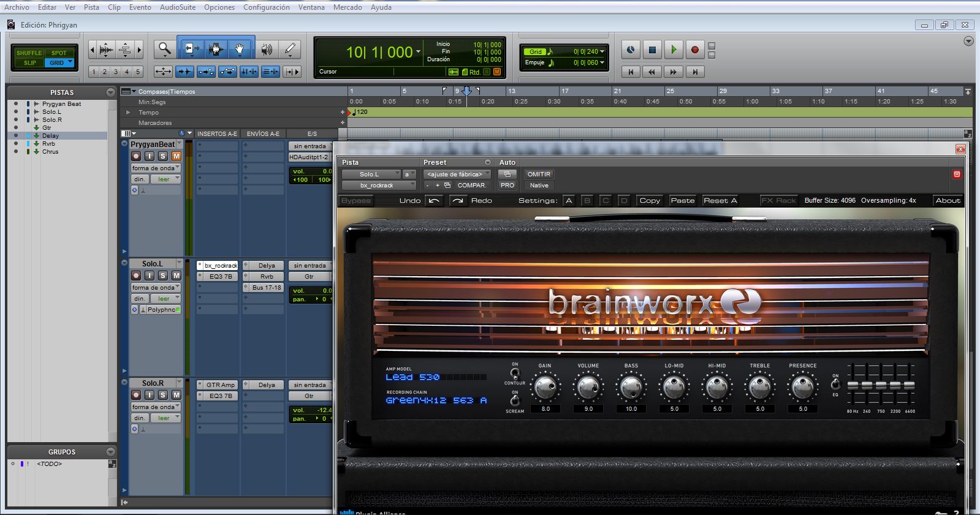Open the Empuje nudge value dropdown
The height and width of the screenshot is (515, 980).
[x=602, y=62]
